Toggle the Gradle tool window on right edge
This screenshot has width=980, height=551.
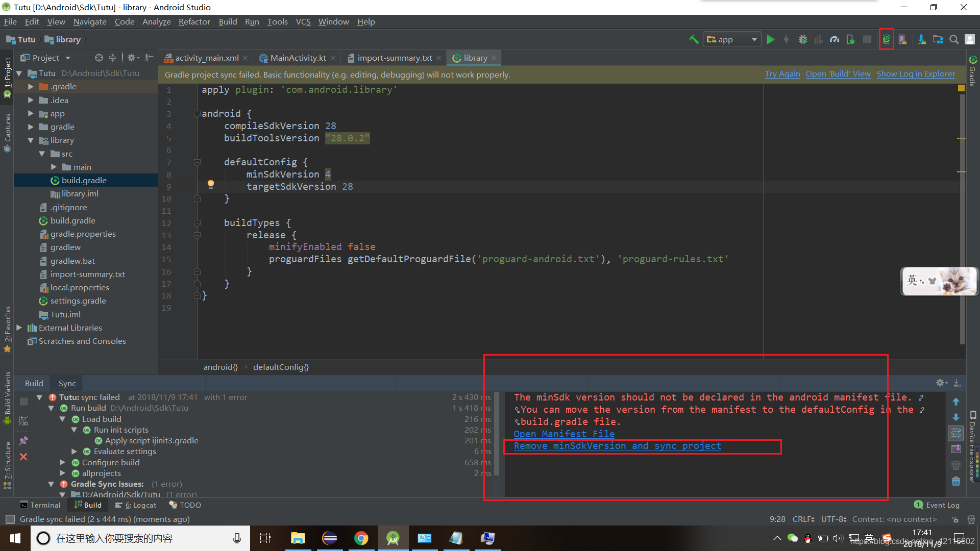[x=973, y=71]
